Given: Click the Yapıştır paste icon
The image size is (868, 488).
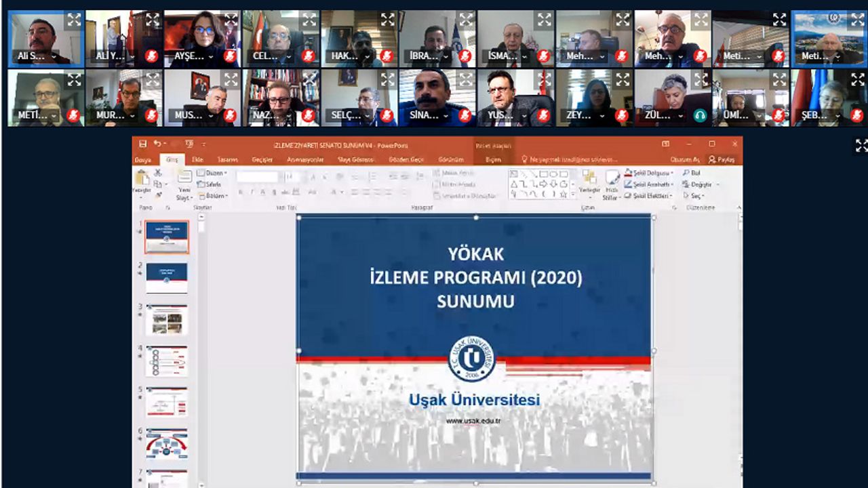Looking at the screenshot, I should (x=142, y=178).
